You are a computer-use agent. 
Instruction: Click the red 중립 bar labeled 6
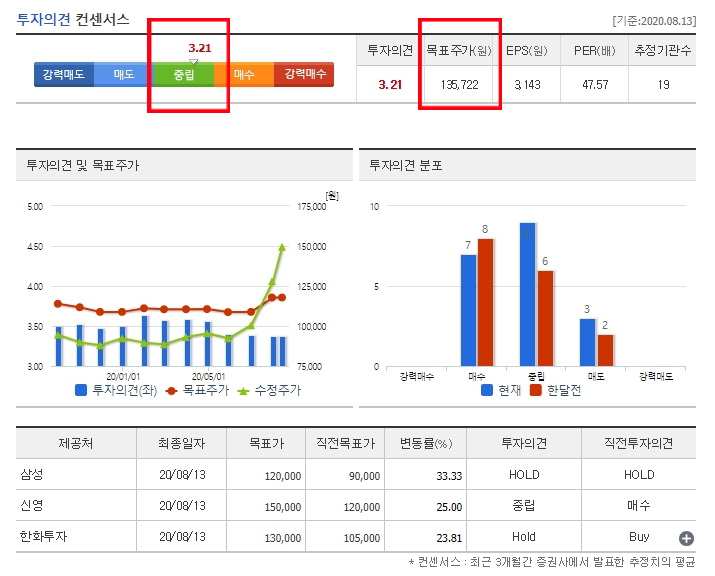click(545, 318)
